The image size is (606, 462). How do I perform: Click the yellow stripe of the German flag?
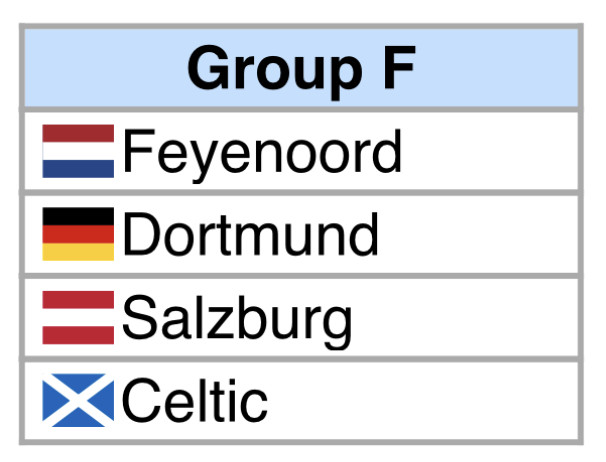(x=78, y=251)
